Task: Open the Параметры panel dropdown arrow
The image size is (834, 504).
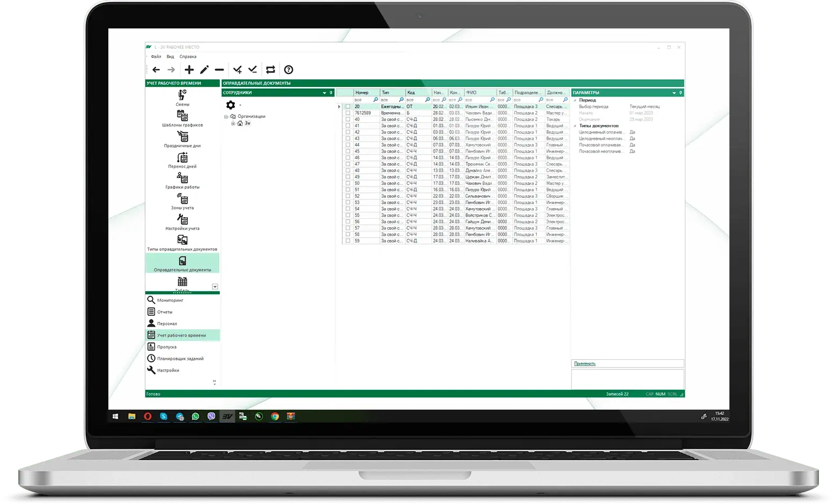Action: coord(674,93)
